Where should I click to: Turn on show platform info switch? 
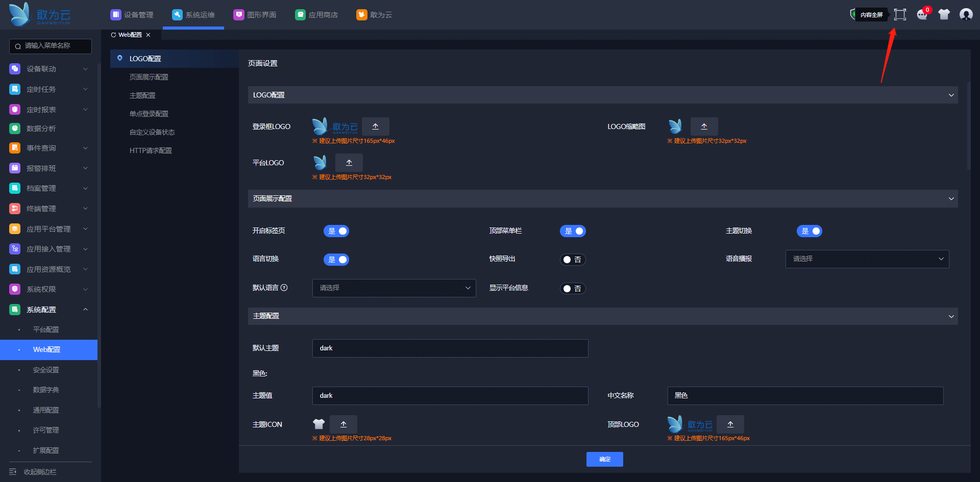[x=572, y=289]
